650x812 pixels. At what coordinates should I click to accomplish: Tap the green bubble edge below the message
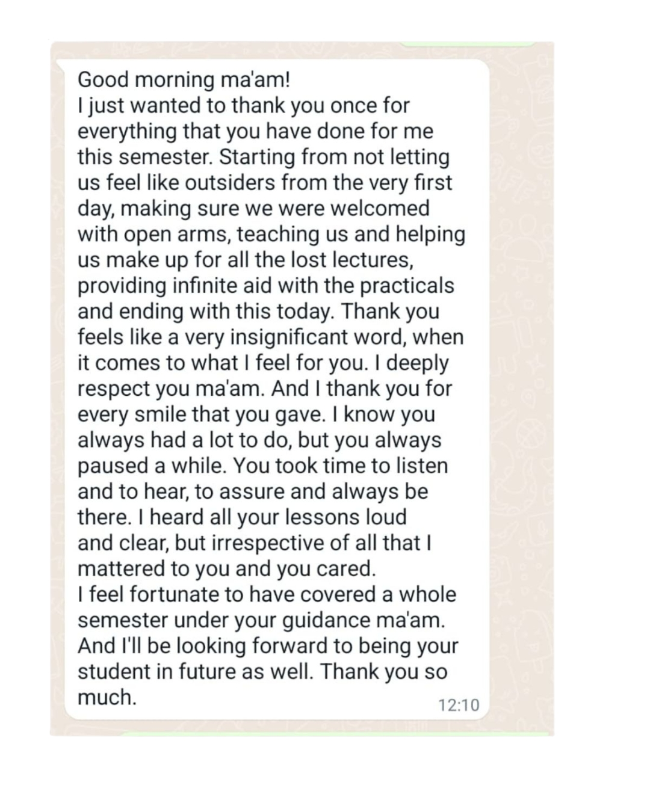pos(337,734)
